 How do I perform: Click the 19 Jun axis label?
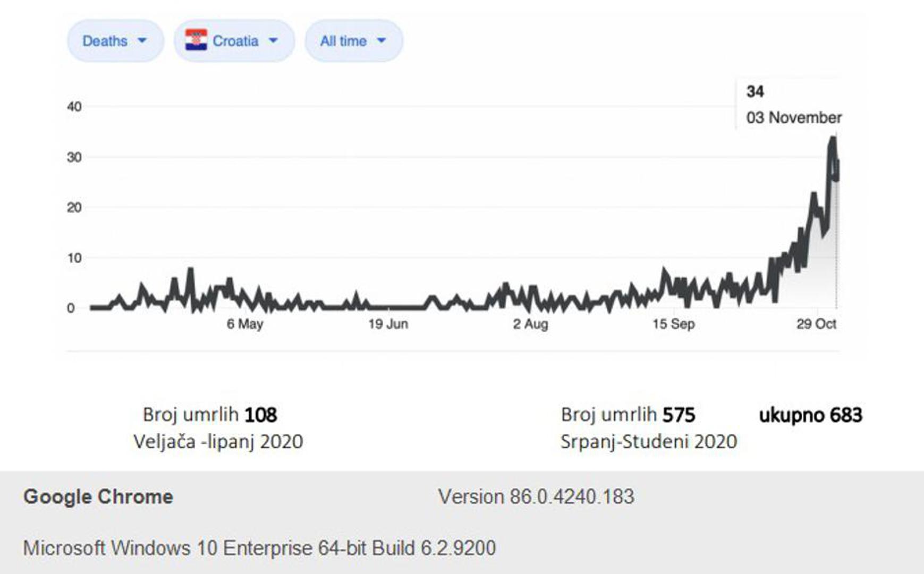click(388, 324)
